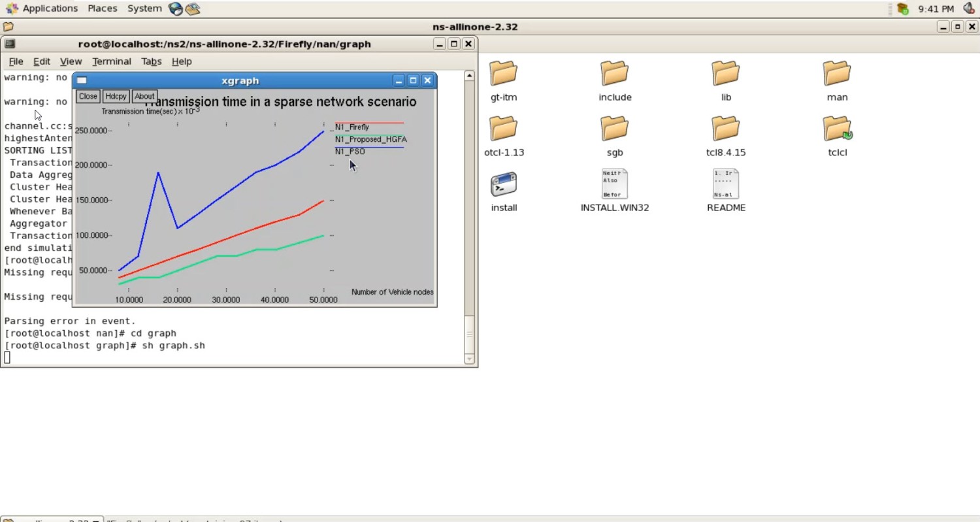Open the terminal Edit menu
The image size is (980, 522).
(42, 61)
